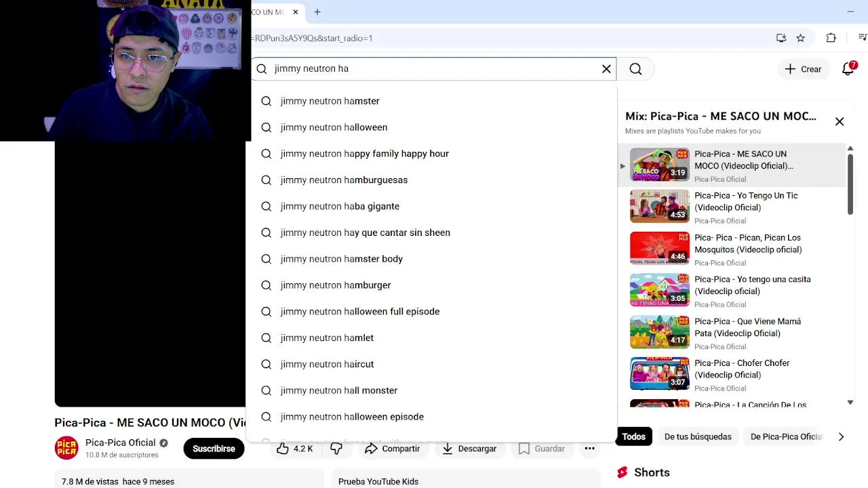Click the Descargar download button
The height and width of the screenshot is (488, 868).
coord(469,449)
